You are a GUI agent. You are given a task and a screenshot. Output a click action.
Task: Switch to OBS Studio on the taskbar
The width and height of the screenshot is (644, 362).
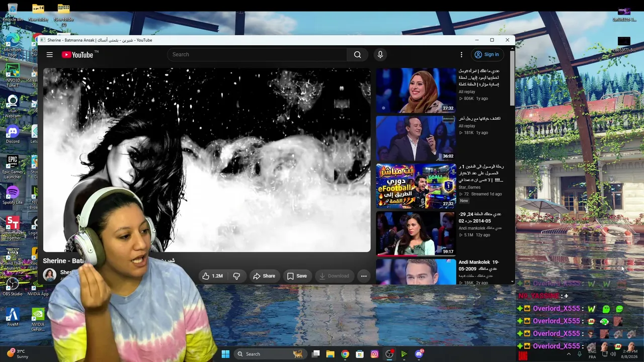[389, 354]
